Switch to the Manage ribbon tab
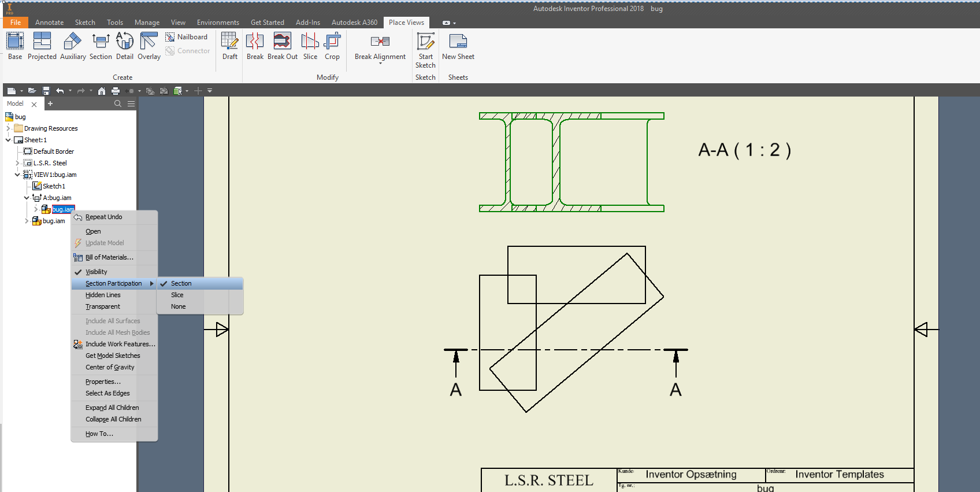The width and height of the screenshot is (980, 492). coord(147,23)
